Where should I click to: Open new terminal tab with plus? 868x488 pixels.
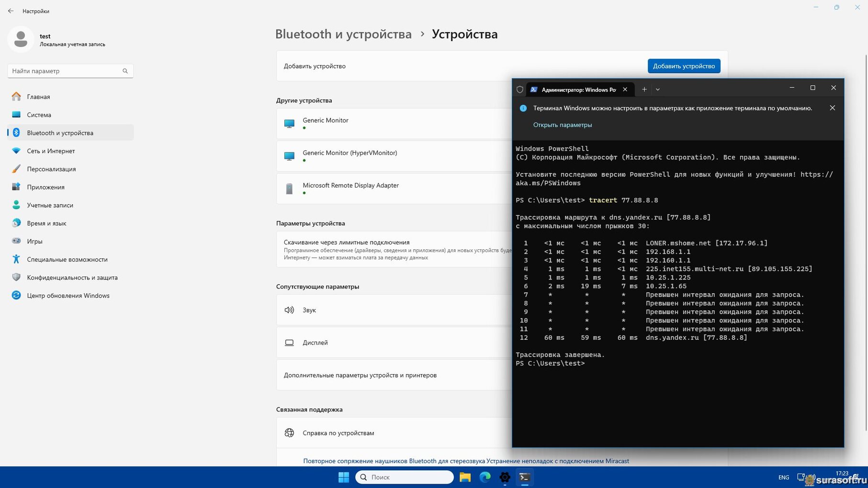coord(644,89)
